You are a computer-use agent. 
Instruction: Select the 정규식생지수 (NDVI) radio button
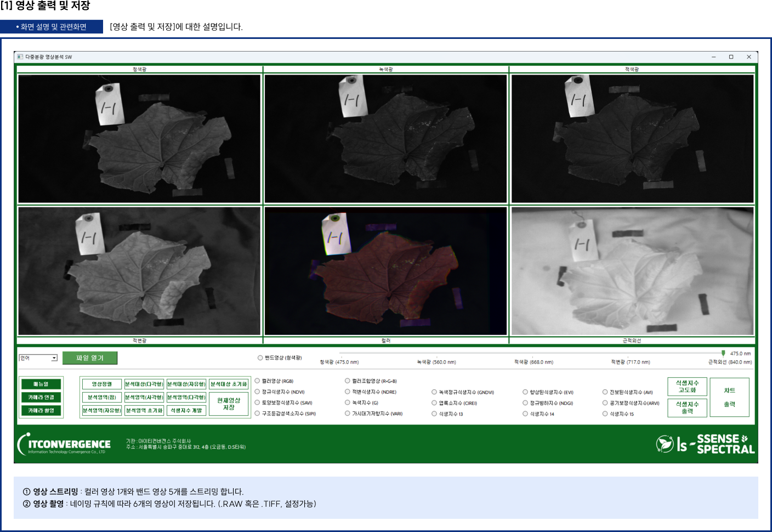pyautogui.click(x=257, y=392)
